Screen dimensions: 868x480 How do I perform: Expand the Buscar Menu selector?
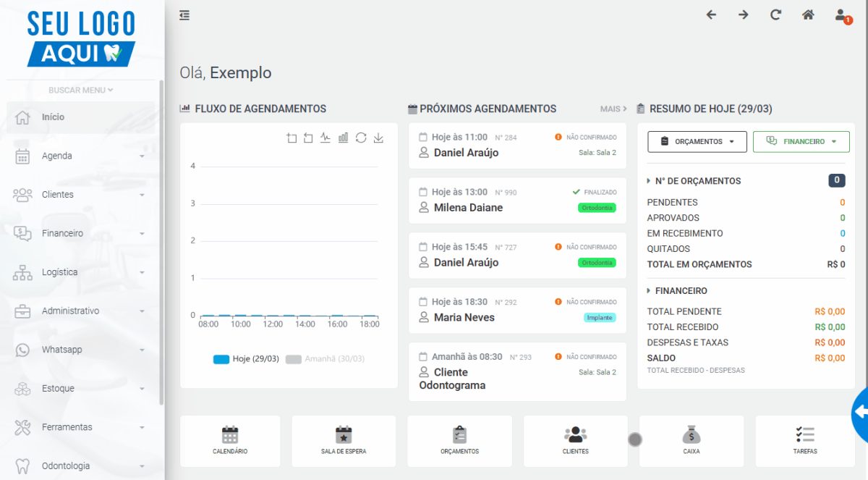point(81,90)
